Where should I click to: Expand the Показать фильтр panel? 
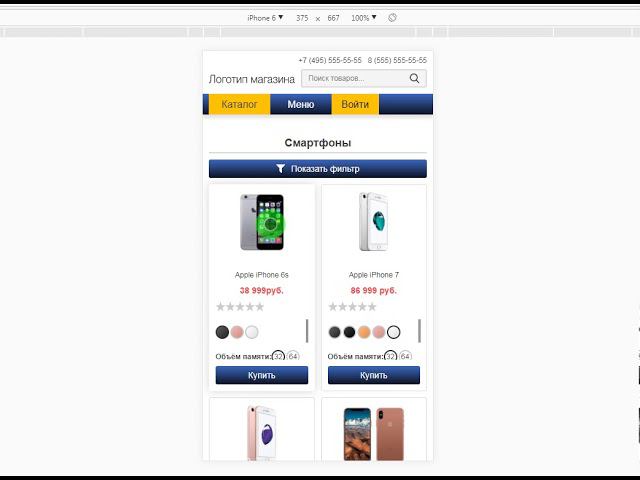tap(318, 169)
